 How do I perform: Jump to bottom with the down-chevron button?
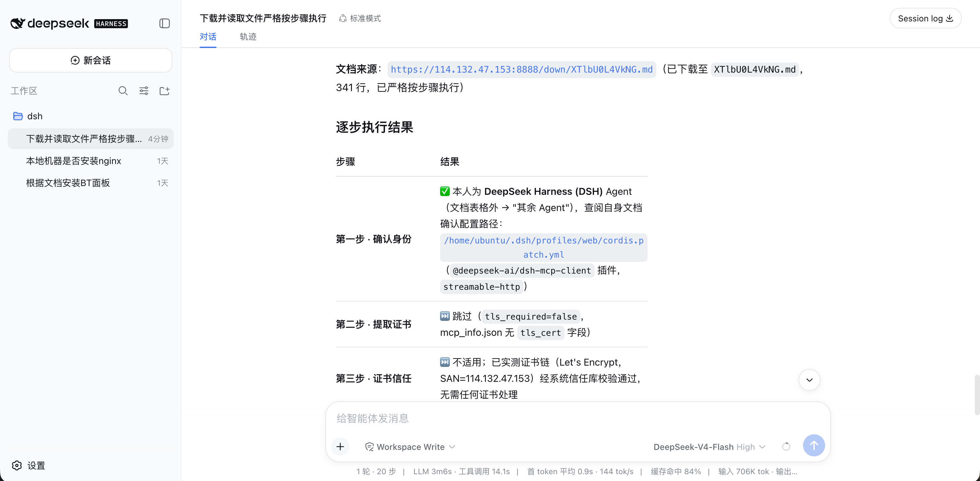(809, 380)
